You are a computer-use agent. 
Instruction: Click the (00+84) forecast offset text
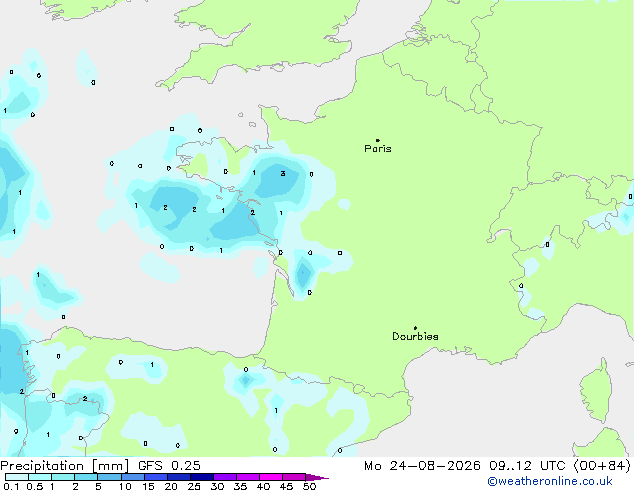[x=602, y=466]
